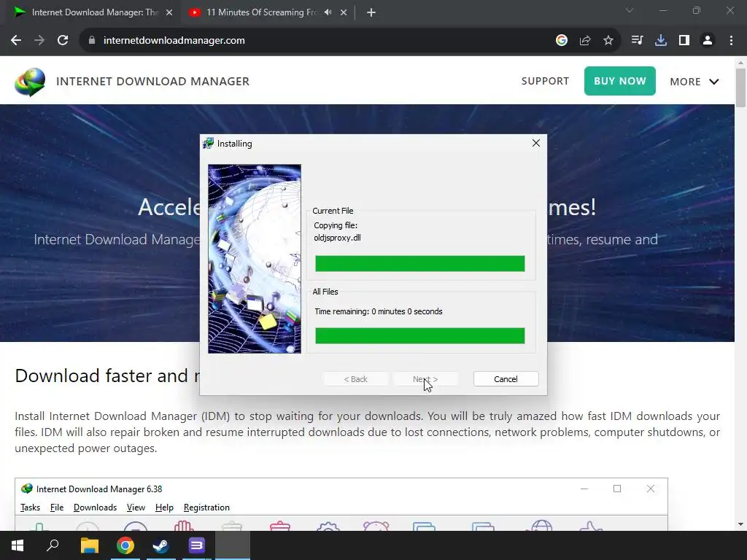Open the Downloads menu in IDM screenshot

[95, 507]
